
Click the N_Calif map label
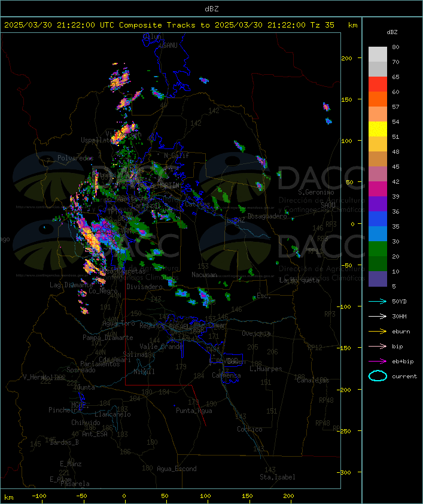coord(176,156)
